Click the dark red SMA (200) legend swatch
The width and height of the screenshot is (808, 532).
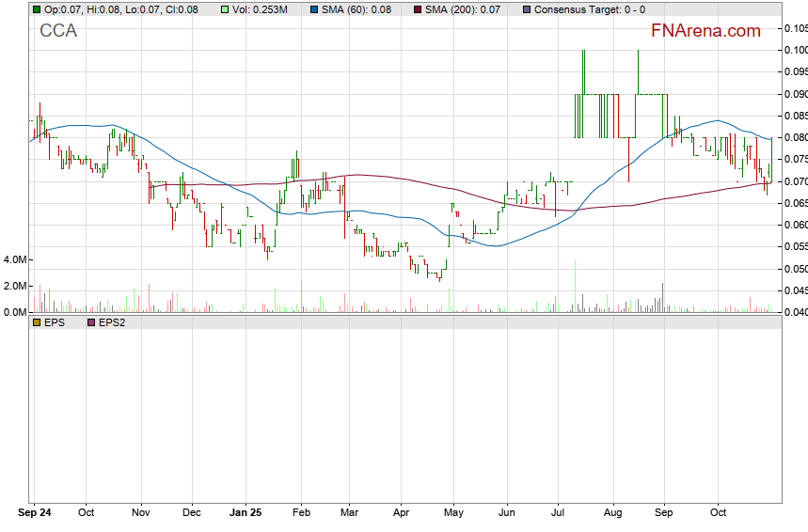click(x=419, y=9)
